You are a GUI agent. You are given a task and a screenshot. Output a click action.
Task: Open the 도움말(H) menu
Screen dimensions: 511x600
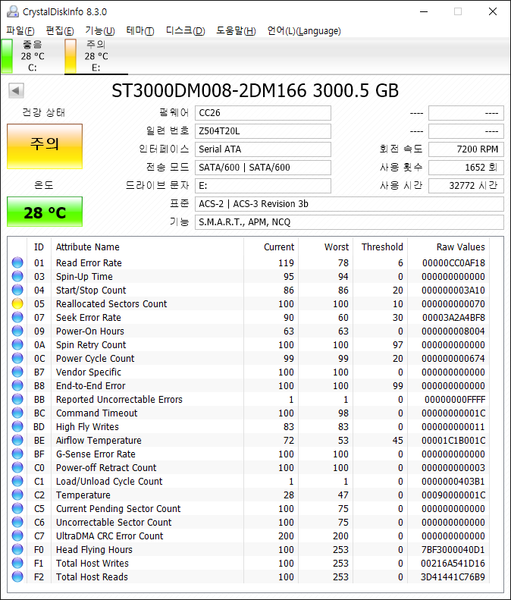pos(236,31)
